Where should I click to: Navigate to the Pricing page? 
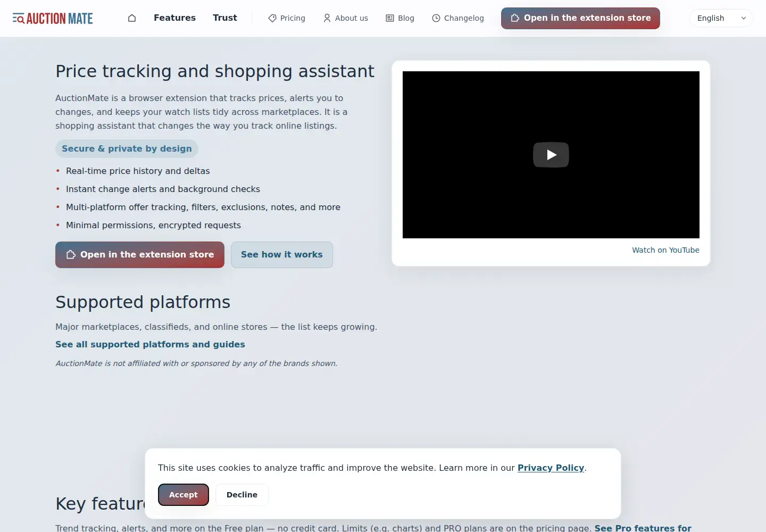(287, 18)
